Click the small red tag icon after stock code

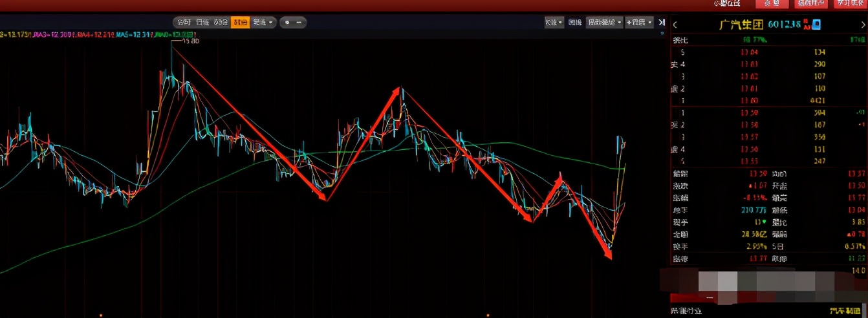point(807,25)
